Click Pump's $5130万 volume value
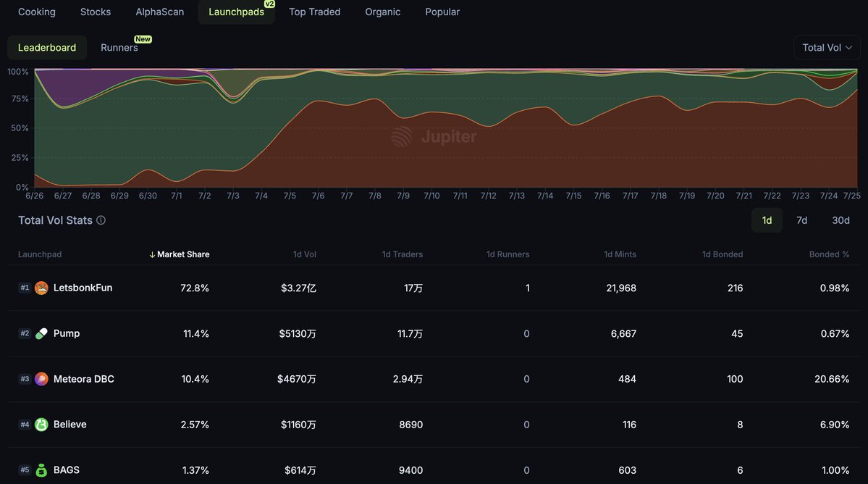The width and height of the screenshot is (868, 484). [298, 333]
